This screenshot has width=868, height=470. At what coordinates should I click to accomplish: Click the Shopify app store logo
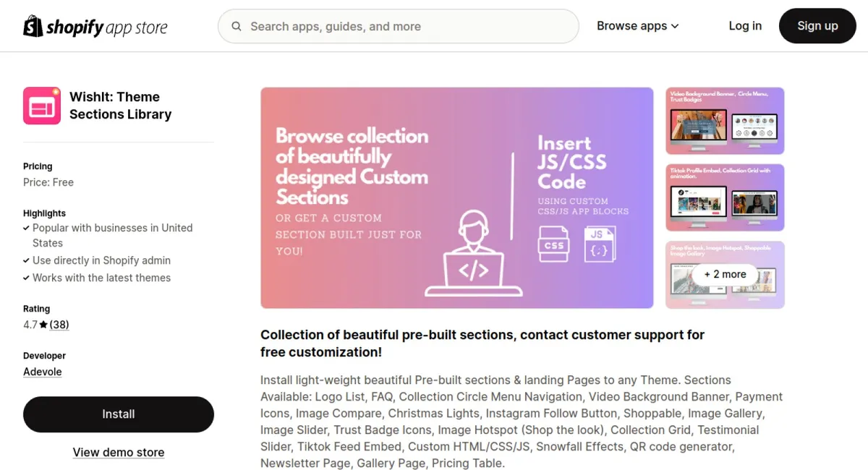[95, 26]
